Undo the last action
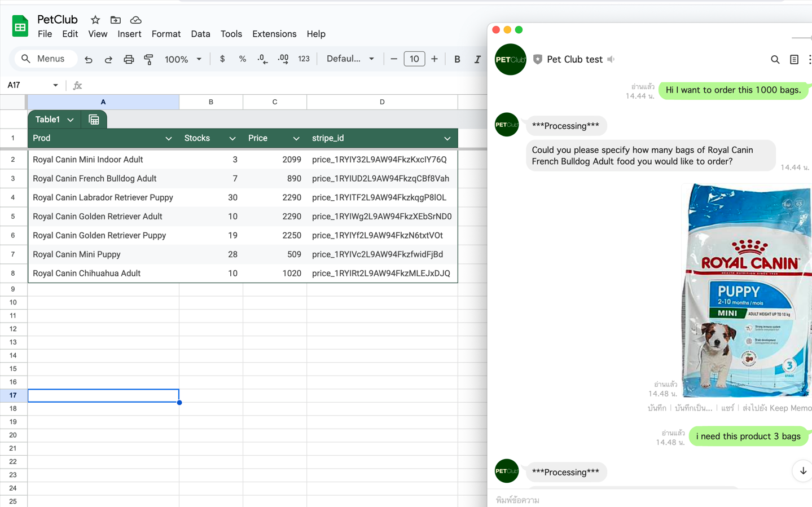812x507 pixels. [89, 59]
